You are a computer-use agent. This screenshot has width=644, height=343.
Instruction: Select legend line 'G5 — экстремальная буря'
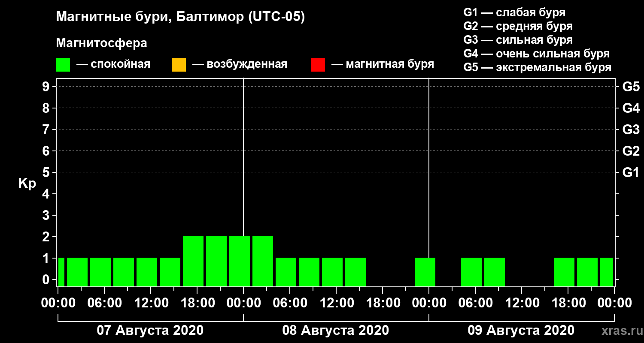(x=538, y=68)
